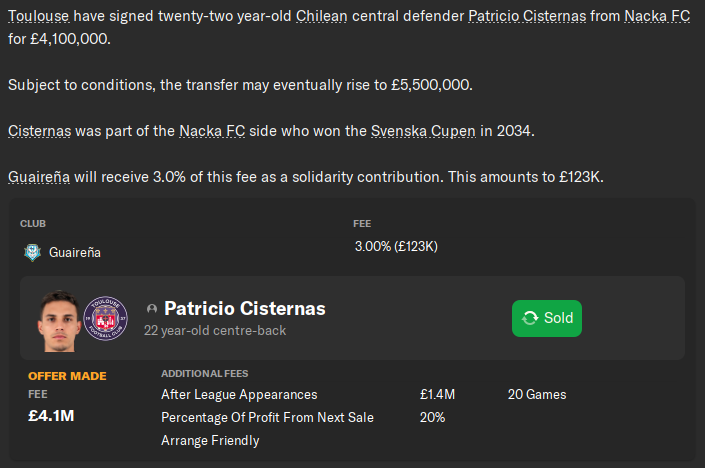This screenshot has width=705, height=468.
Task: Click the Guaireña club badge icon
Action: coord(32,253)
